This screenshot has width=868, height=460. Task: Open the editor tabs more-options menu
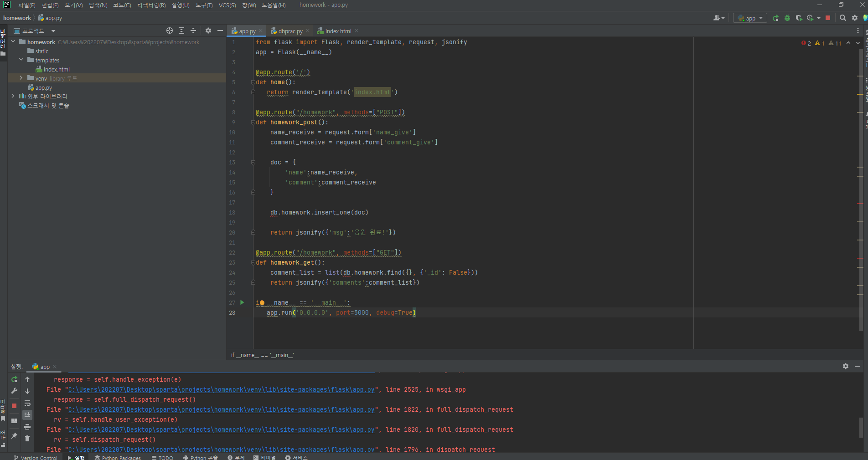point(858,31)
